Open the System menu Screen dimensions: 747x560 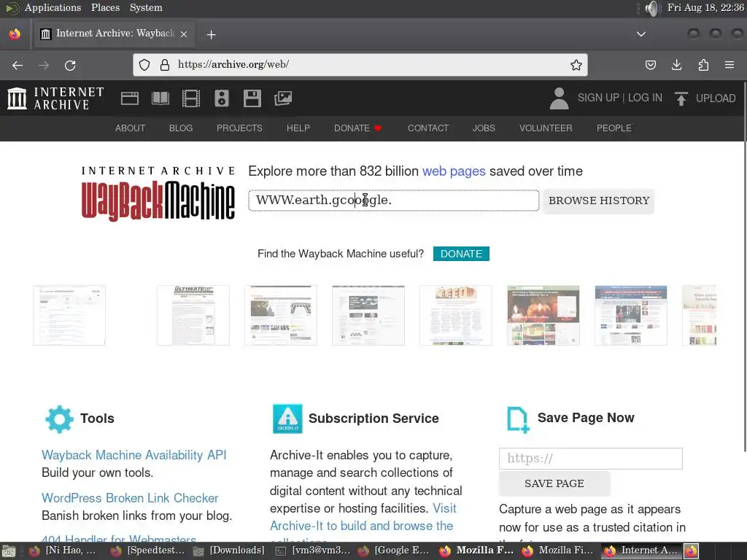(146, 7)
